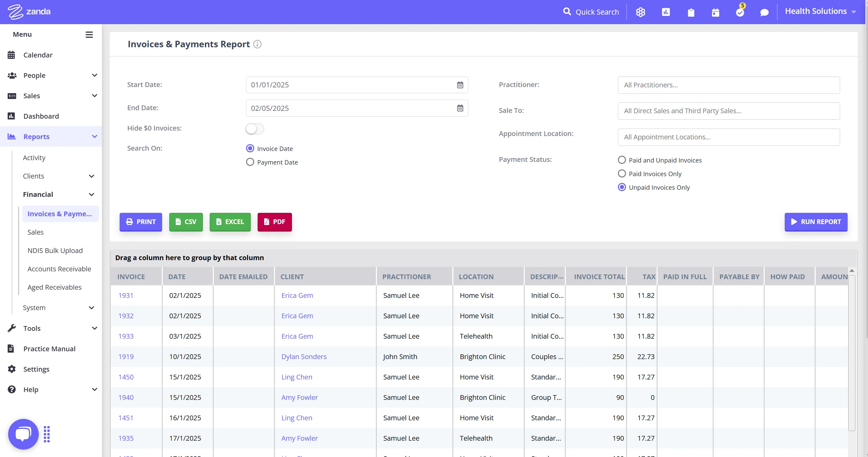Open the apps grid icon in header
Image resolution: width=868 pixels, height=457 pixels.
pyautogui.click(x=640, y=12)
